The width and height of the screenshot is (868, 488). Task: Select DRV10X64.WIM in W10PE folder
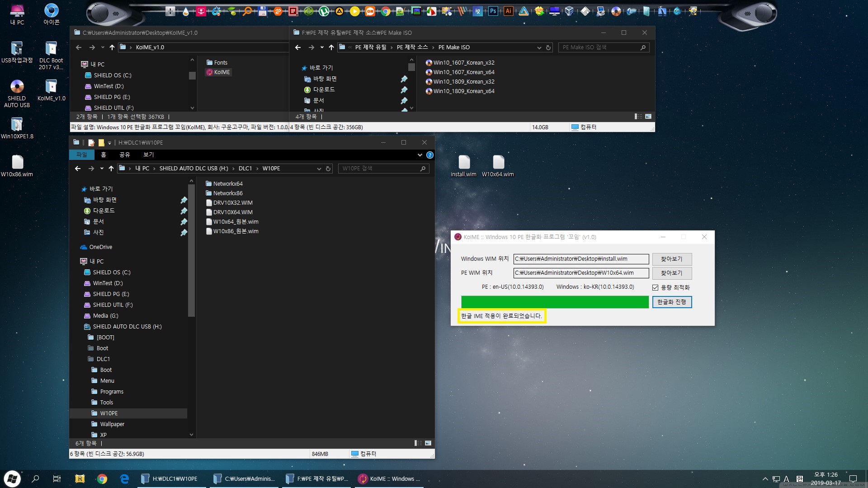[229, 212]
